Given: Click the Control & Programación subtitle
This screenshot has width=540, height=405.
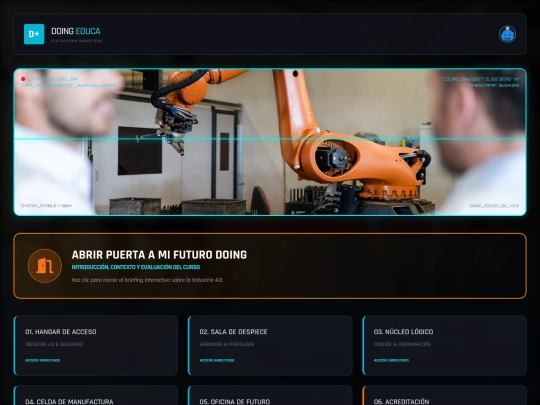Looking at the screenshot, I should coord(402,344).
